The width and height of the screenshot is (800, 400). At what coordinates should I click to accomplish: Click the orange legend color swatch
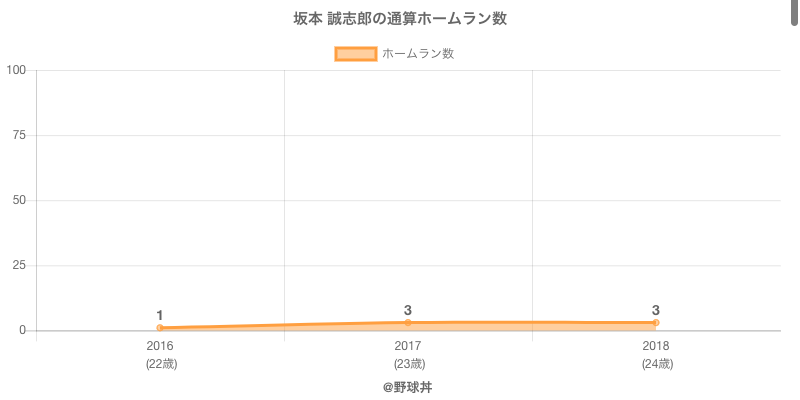pos(355,54)
